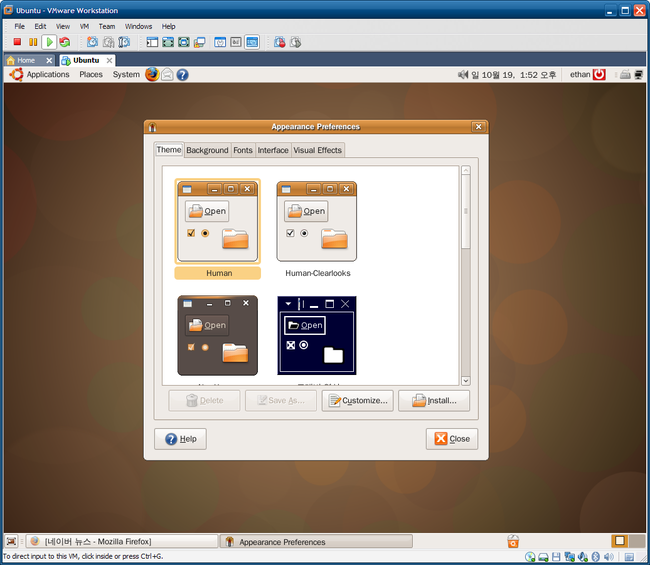This screenshot has height=565, width=650.
Task: Open the Ubuntu Applications menu
Action: (x=48, y=75)
